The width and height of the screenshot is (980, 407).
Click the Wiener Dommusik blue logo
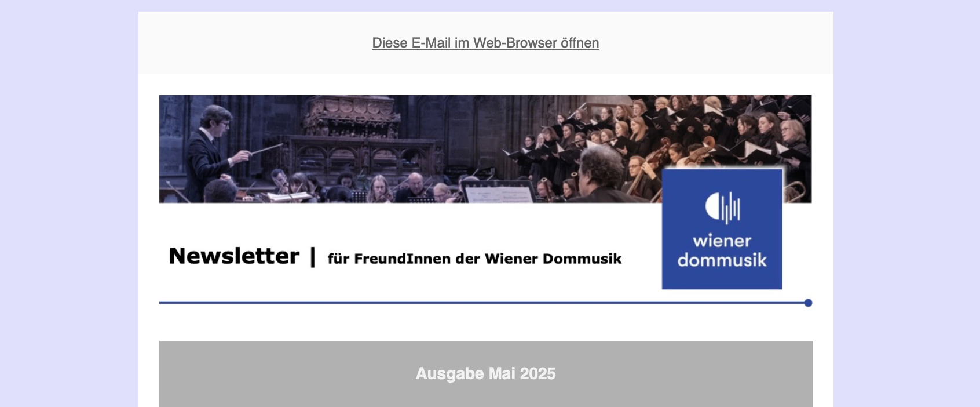point(722,229)
